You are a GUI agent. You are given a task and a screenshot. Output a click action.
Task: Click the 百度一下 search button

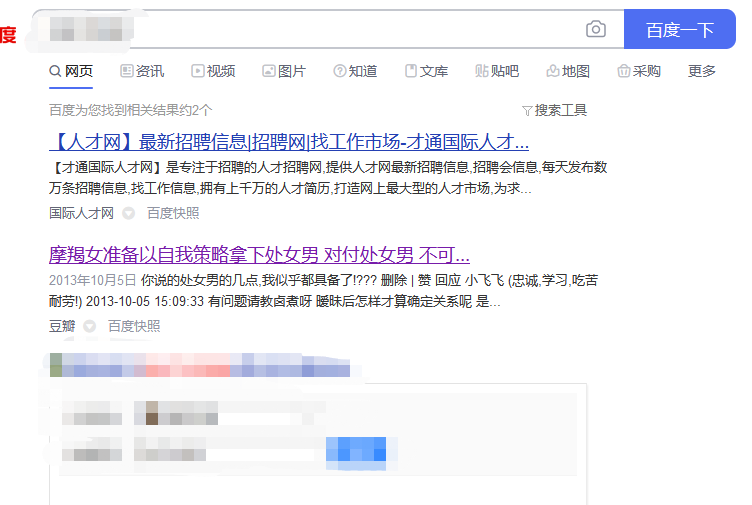click(x=680, y=29)
